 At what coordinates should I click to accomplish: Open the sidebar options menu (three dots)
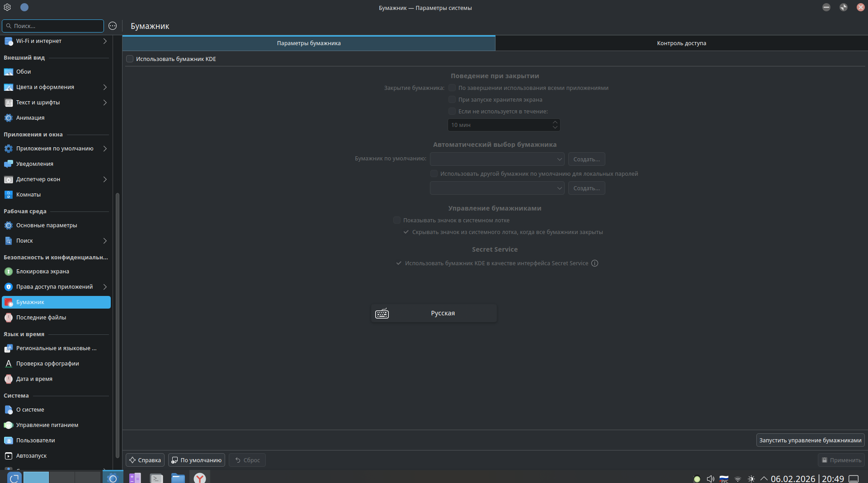(x=113, y=26)
